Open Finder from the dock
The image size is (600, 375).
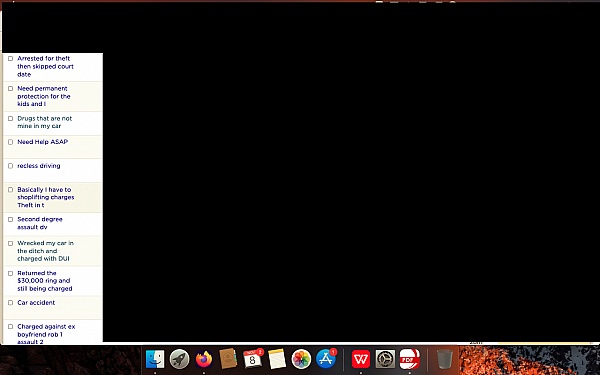[155, 359]
